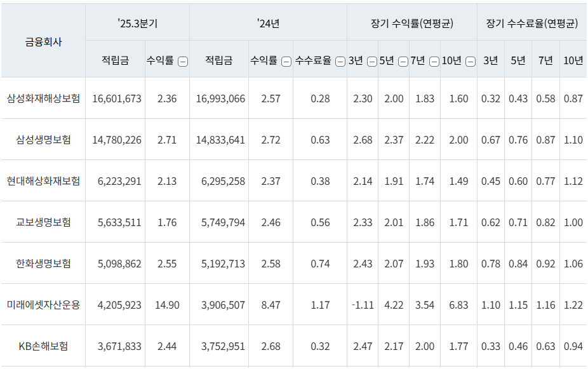Click sort icon beside '25.3분기 수익률
This screenshot has width=588, height=369.
(183, 62)
